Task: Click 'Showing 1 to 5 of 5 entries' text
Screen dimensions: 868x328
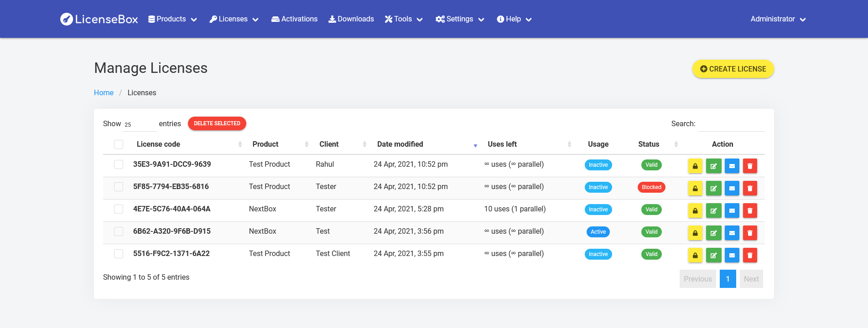Action: (146, 277)
